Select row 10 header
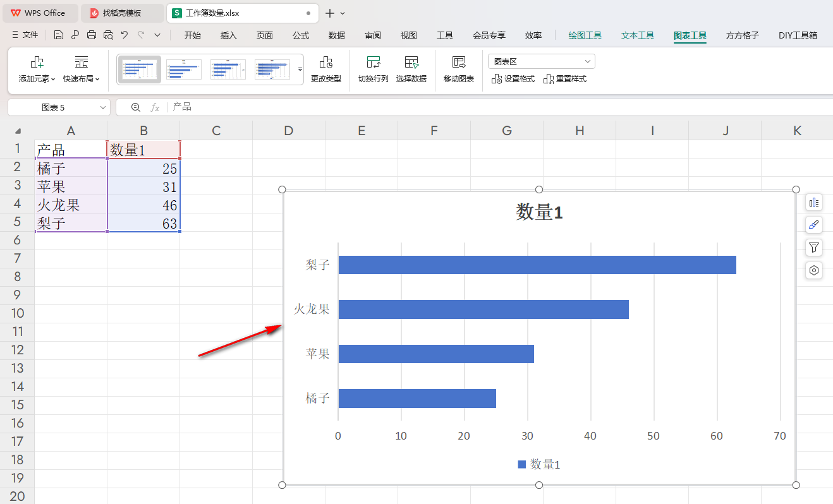This screenshot has height=504, width=833. point(17,313)
